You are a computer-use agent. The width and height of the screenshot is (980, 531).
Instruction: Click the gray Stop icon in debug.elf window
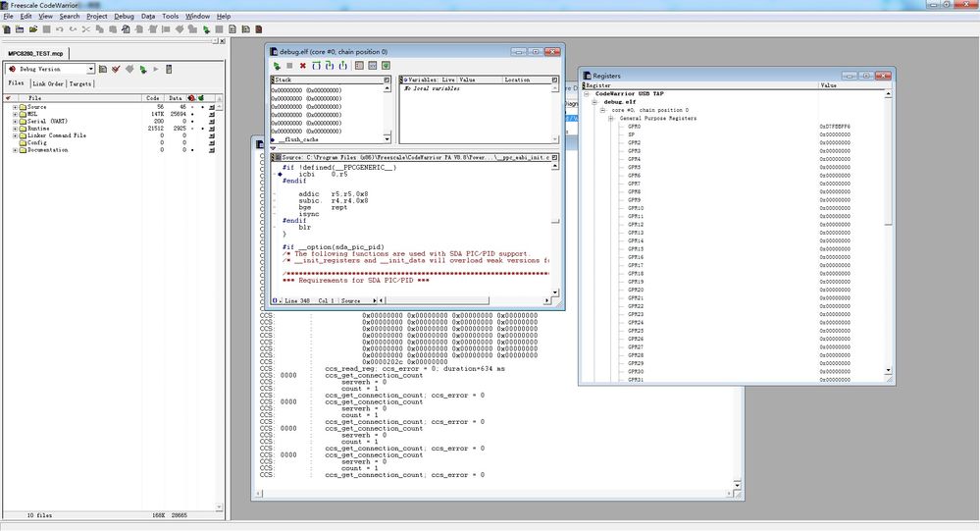tap(289, 66)
